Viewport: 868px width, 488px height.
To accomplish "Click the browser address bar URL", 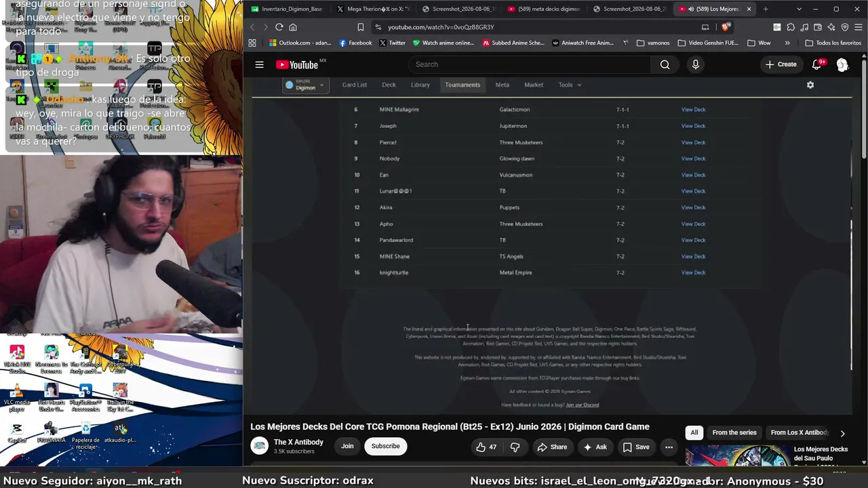I will point(441,27).
